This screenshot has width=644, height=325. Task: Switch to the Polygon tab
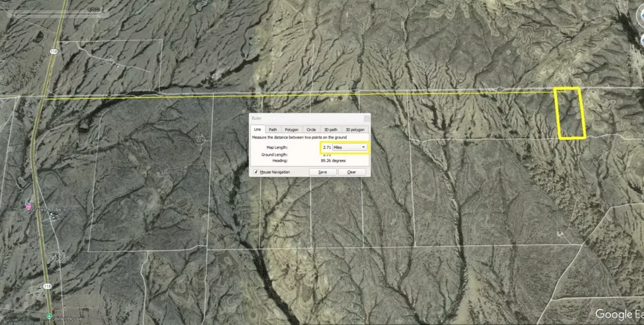[292, 129]
